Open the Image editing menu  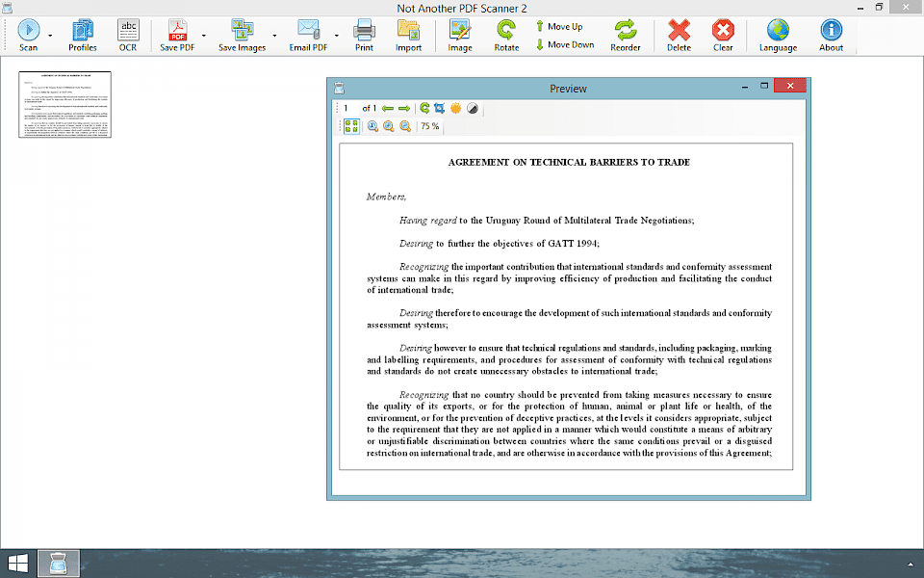click(x=460, y=36)
